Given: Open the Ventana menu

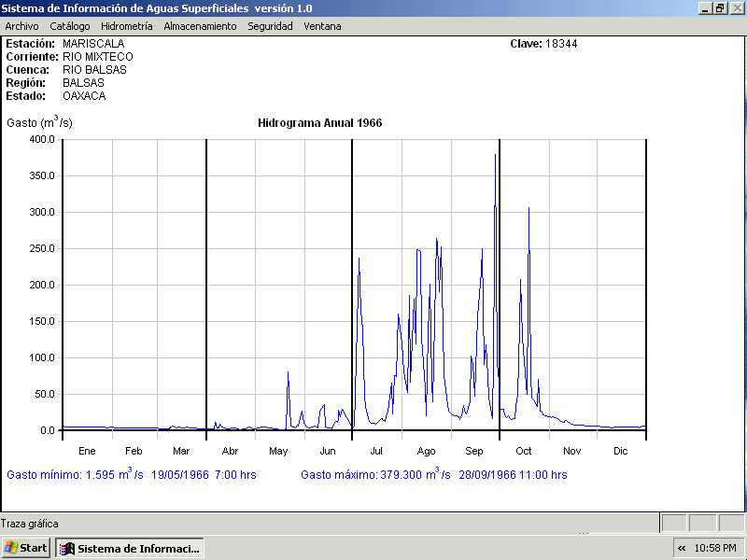Looking at the screenshot, I should (322, 26).
